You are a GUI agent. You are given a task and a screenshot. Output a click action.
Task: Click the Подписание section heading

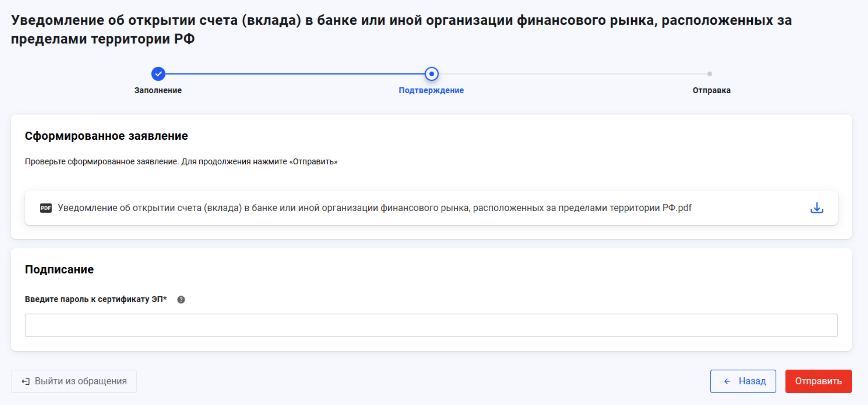point(59,269)
